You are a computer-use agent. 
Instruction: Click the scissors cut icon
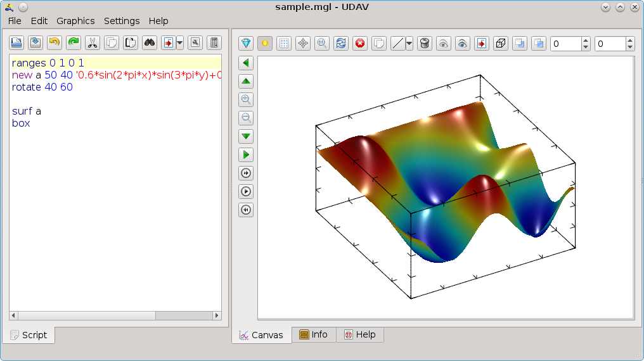93,43
